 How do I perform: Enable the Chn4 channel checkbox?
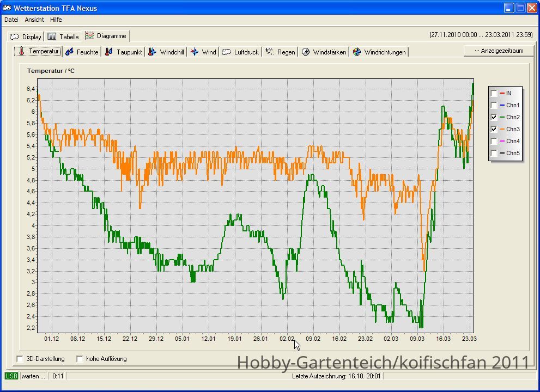pos(494,141)
